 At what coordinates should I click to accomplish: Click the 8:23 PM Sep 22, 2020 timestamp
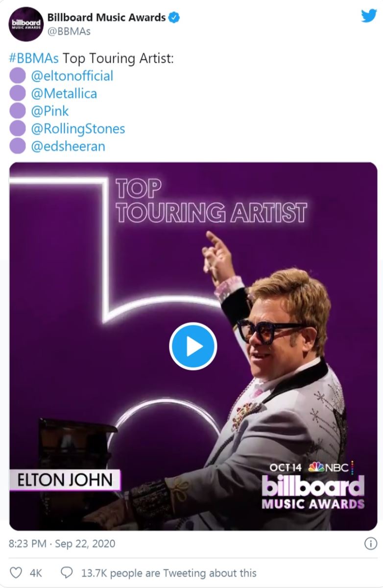tap(62, 544)
